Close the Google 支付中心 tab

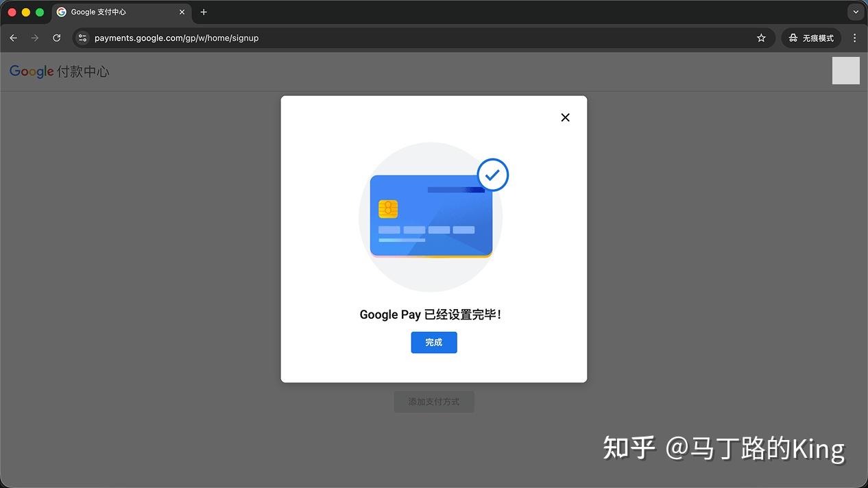click(182, 12)
